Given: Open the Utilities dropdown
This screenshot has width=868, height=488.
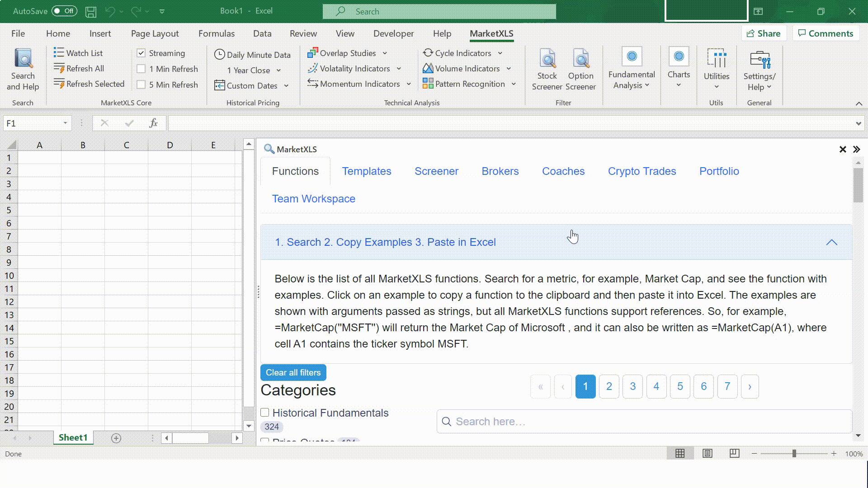Looking at the screenshot, I should point(717,69).
